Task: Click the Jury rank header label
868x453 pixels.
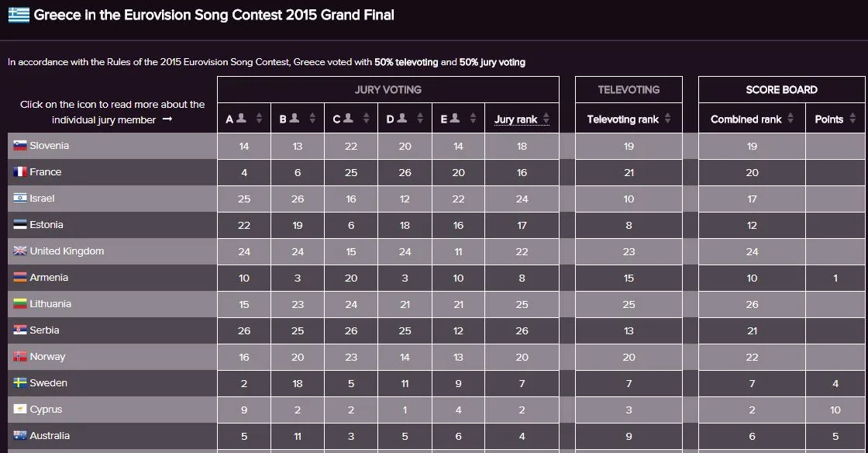Action: coord(515,119)
